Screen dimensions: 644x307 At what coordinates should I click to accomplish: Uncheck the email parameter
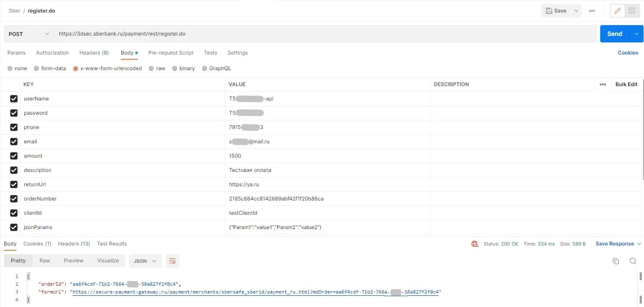coord(14,142)
